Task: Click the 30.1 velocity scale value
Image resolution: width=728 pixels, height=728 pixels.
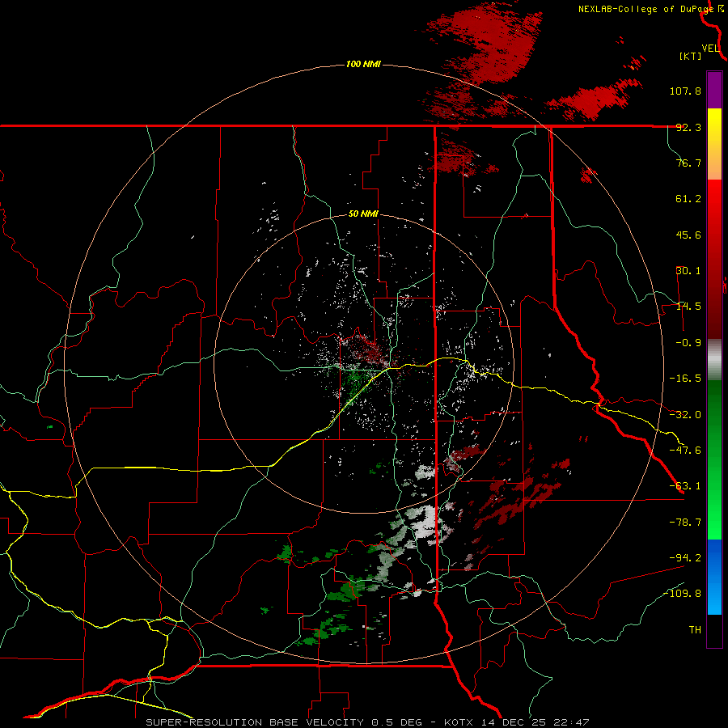Action: pyautogui.click(x=688, y=271)
